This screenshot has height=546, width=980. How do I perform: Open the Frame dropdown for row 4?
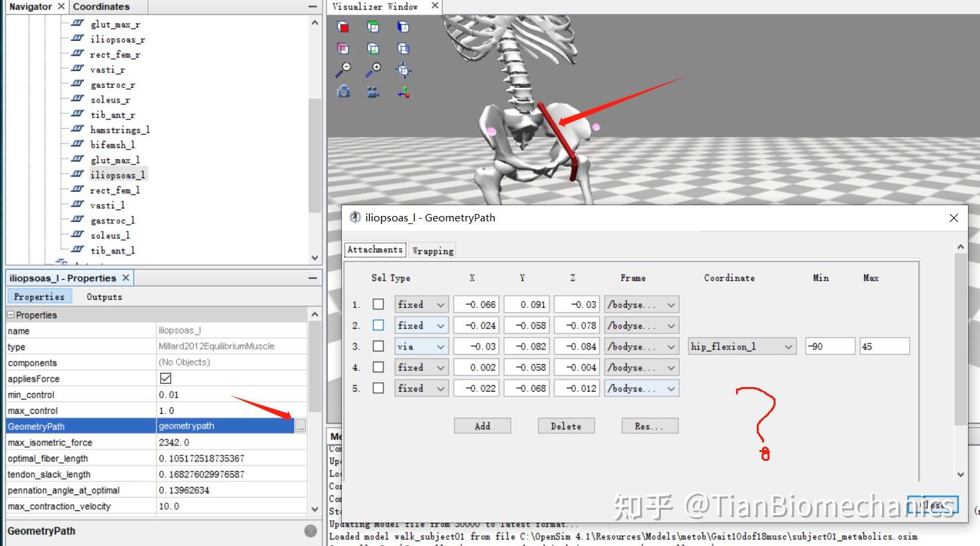[x=641, y=367]
